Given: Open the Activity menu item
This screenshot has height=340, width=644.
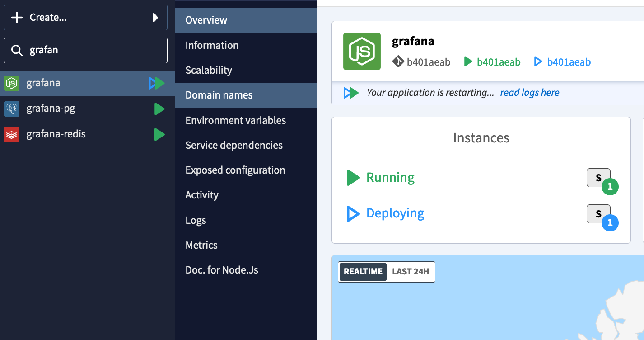Looking at the screenshot, I should pyautogui.click(x=246, y=195).
